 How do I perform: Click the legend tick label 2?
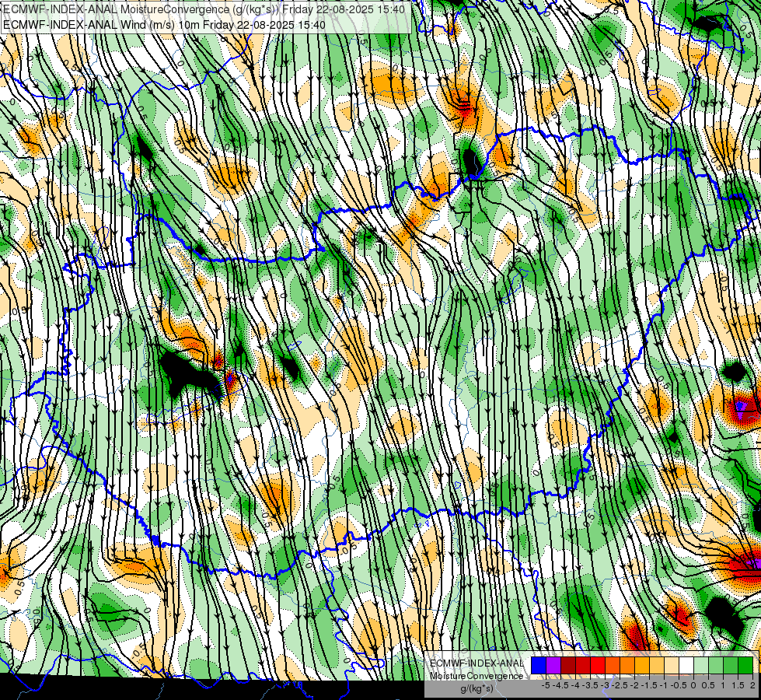point(752,685)
